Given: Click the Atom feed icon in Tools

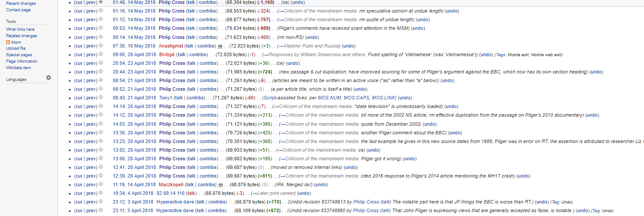Looking at the screenshot, I should (8, 42).
